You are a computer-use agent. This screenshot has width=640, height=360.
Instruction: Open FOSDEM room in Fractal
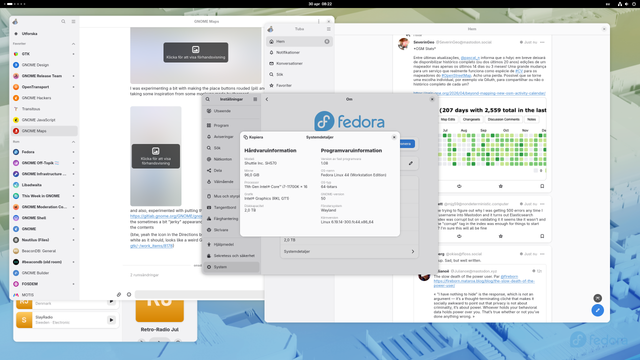pos(44,284)
